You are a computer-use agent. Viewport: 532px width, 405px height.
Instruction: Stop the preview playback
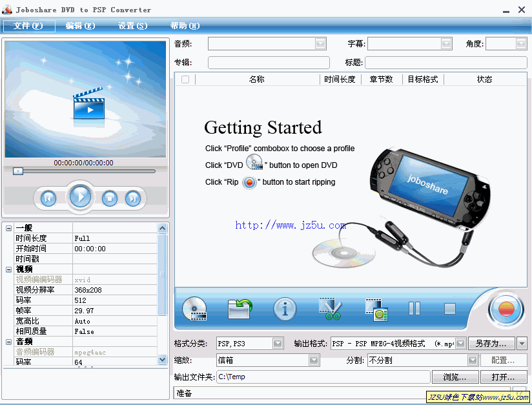point(110,198)
